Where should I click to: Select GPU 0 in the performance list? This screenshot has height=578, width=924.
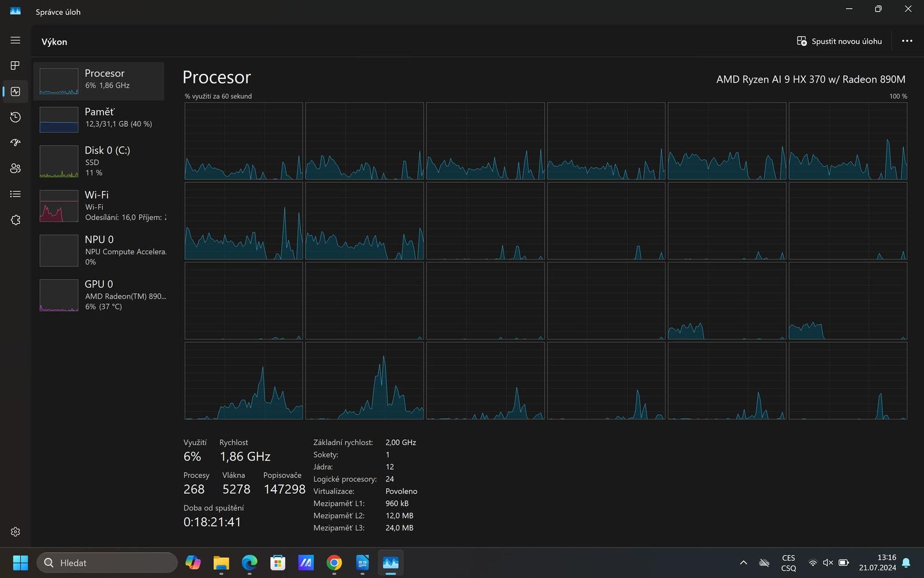tap(99, 295)
